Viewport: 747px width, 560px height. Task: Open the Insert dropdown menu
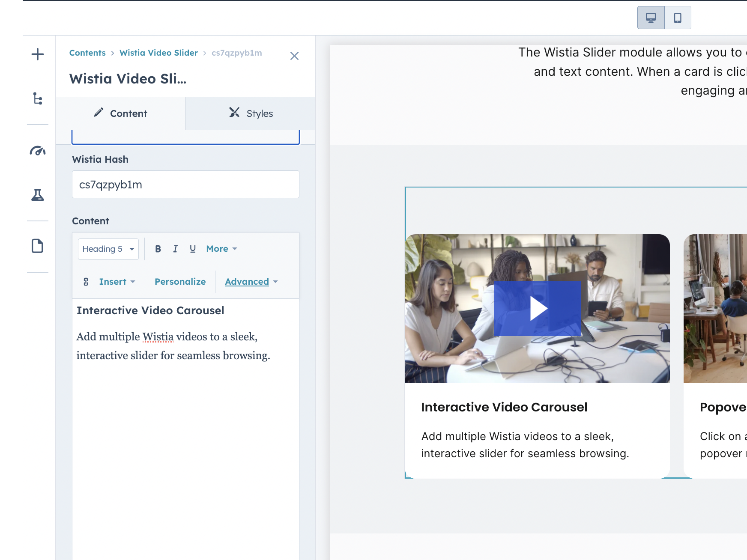tap(117, 282)
